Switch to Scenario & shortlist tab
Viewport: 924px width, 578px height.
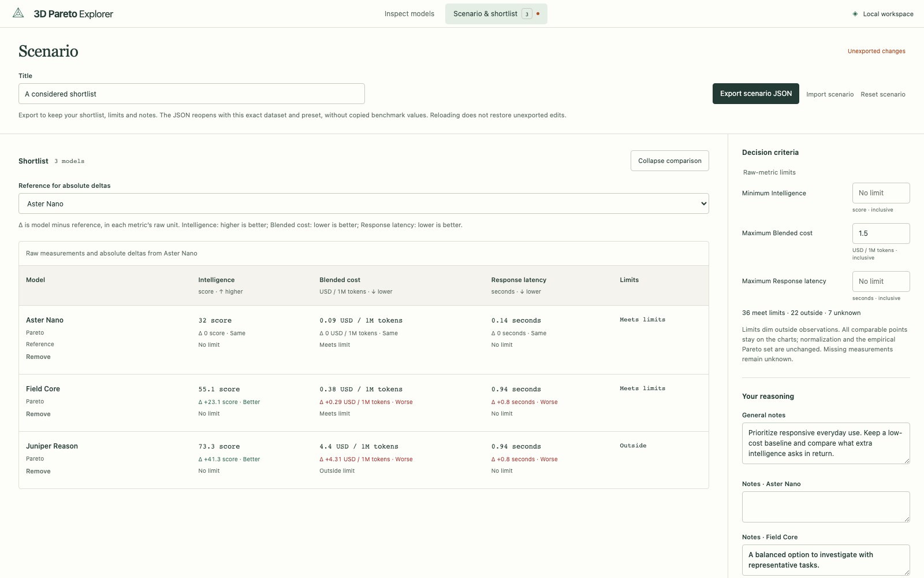pyautogui.click(x=496, y=14)
